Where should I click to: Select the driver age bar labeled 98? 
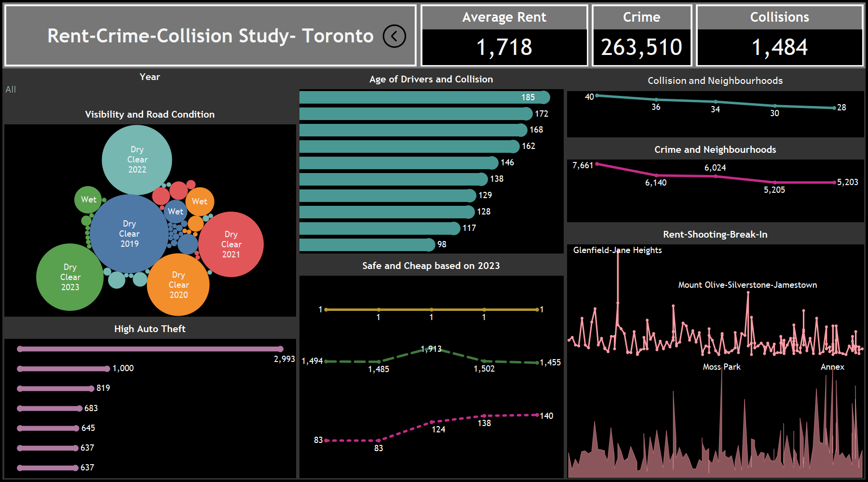pos(366,245)
